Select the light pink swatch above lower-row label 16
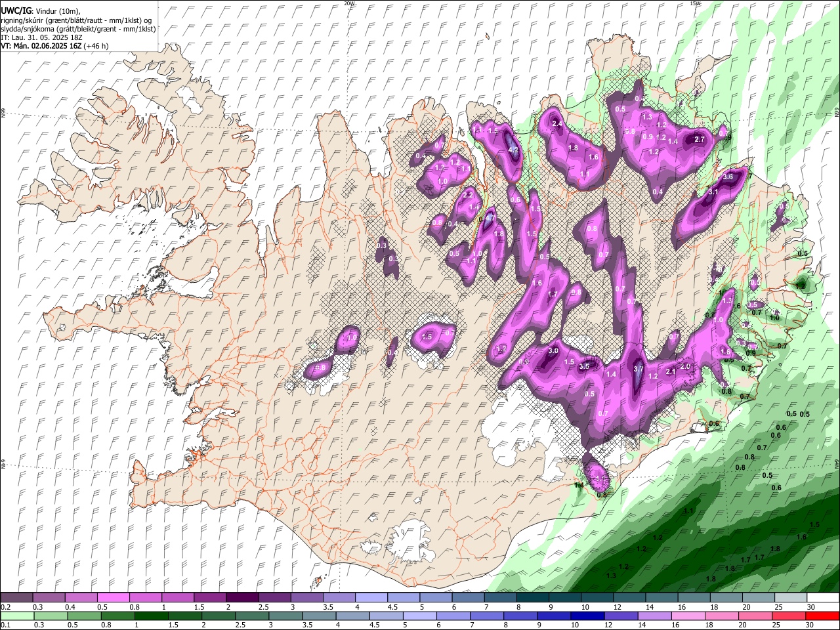 click(688, 616)
